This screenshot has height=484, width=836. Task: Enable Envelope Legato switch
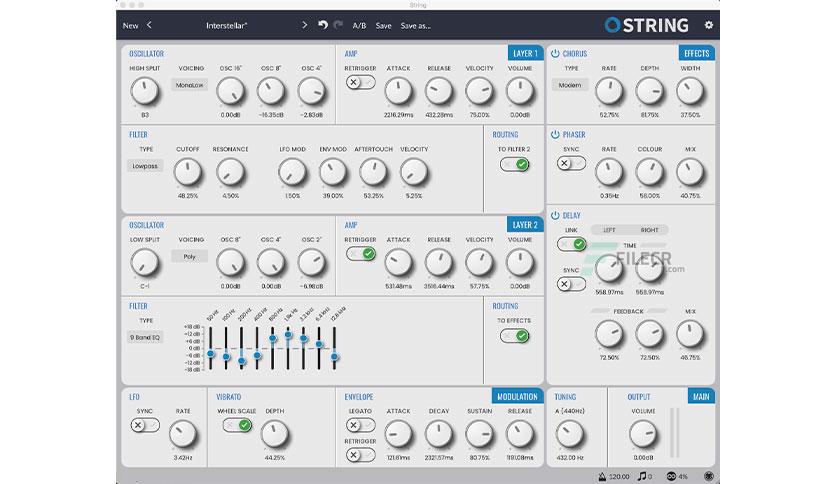click(360, 425)
